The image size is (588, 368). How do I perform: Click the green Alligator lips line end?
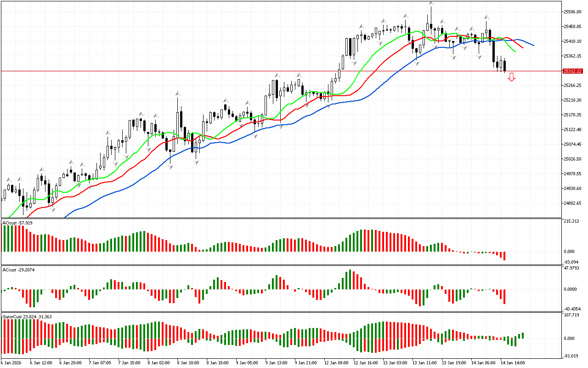point(514,52)
